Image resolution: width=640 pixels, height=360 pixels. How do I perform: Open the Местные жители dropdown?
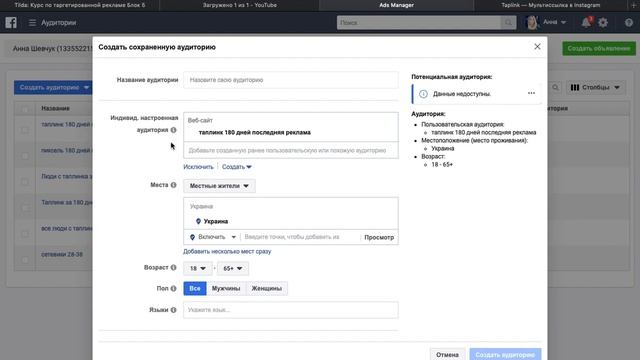[219, 186]
